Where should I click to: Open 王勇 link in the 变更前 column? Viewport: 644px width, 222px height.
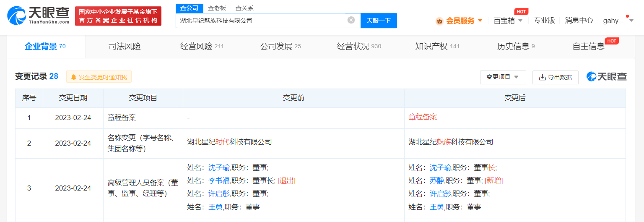coord(216,207)
